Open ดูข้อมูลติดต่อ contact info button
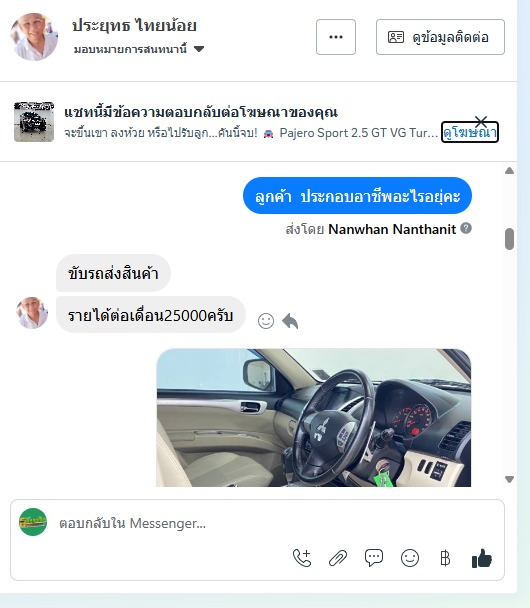Image resolution: width=530 pixels, height=608 pixels. click(440, 37)
